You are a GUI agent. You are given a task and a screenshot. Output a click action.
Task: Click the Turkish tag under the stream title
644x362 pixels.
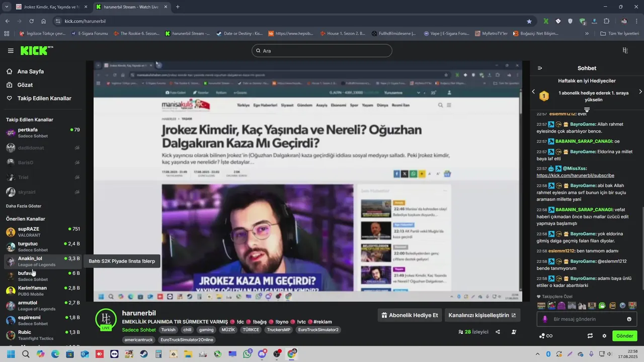168,330
